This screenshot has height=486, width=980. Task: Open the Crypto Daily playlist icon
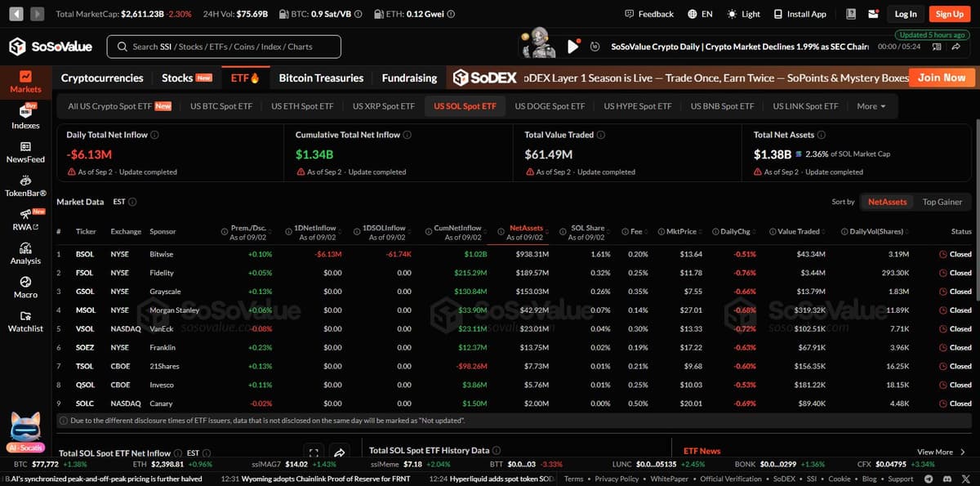(x=936, y=47)
